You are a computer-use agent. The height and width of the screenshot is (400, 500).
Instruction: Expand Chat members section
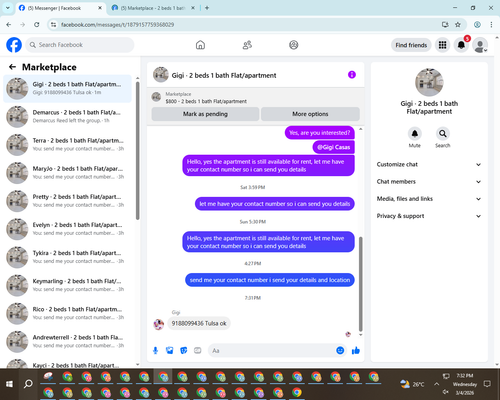coord(429,182)
